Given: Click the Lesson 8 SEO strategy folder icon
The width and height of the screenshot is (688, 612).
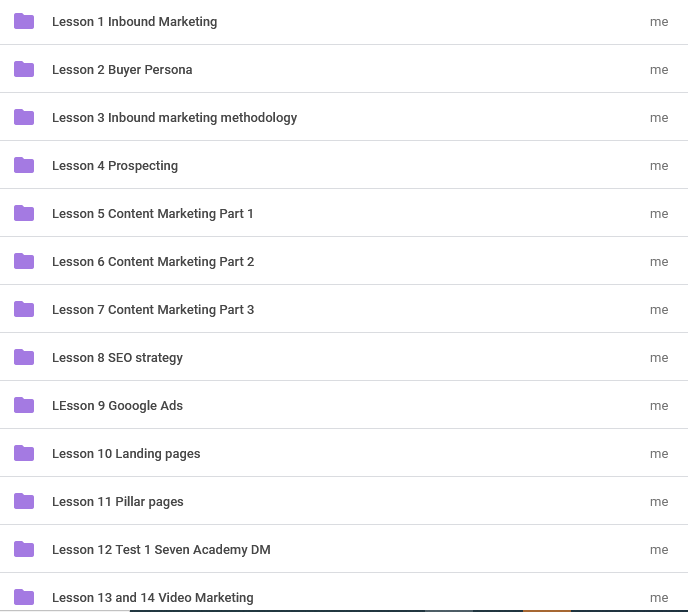Looking at the screenshot, I should point(24,357).
